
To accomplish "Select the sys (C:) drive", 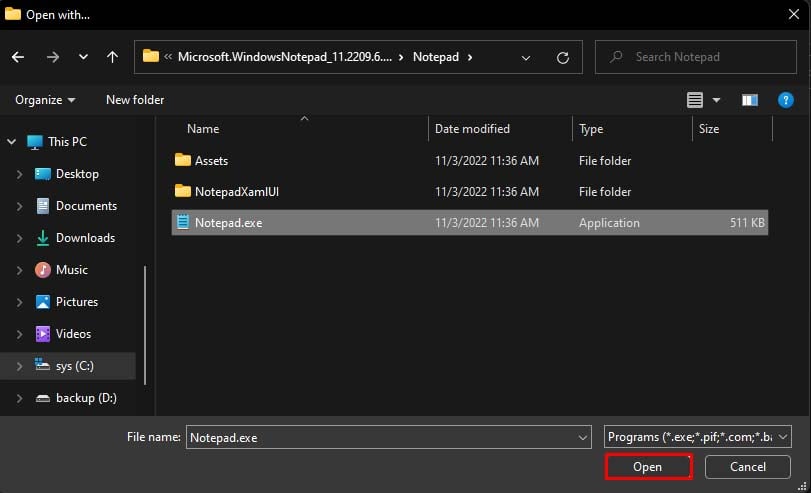I will click(x=74, y=366).
